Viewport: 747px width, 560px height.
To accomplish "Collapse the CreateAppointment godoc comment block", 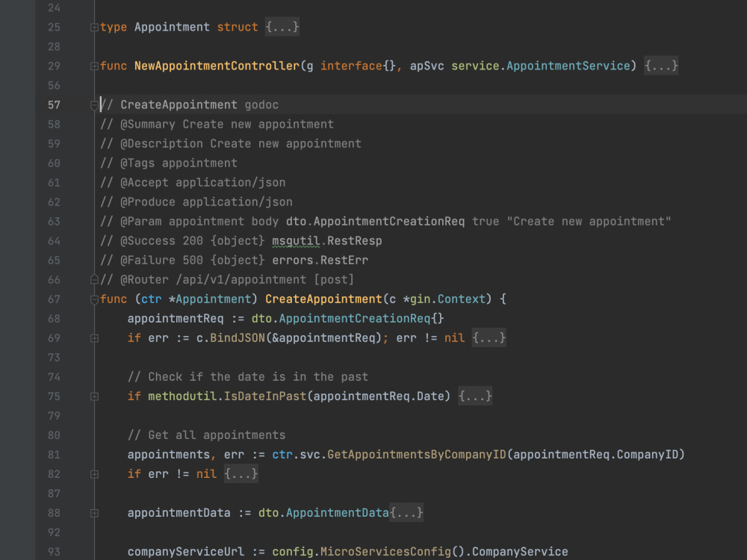I will 94,105.
